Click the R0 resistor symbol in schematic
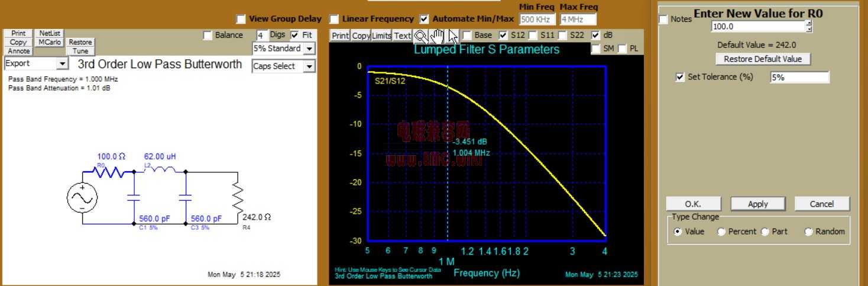This screenshot has width=868, height=286. [x=108, y=172]
